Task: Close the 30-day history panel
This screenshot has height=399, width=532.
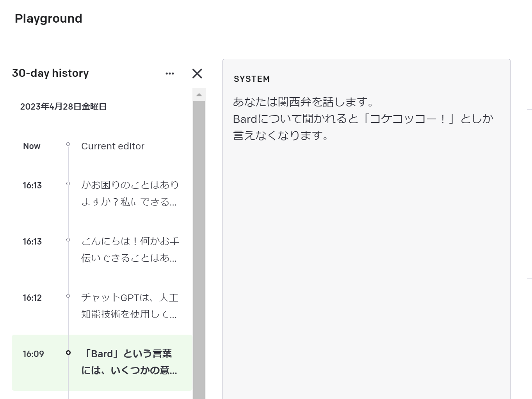Action: click(197, 73)
